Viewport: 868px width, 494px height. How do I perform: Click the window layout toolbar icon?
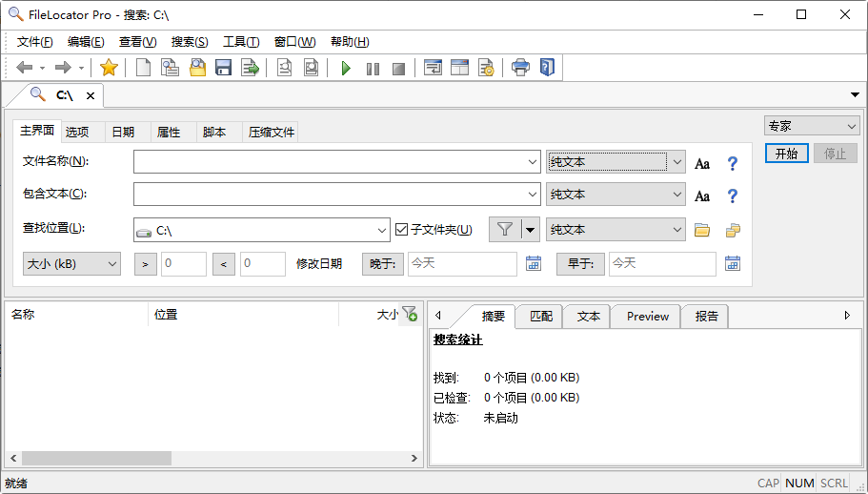pyautogui.click(x=459, y=68)
